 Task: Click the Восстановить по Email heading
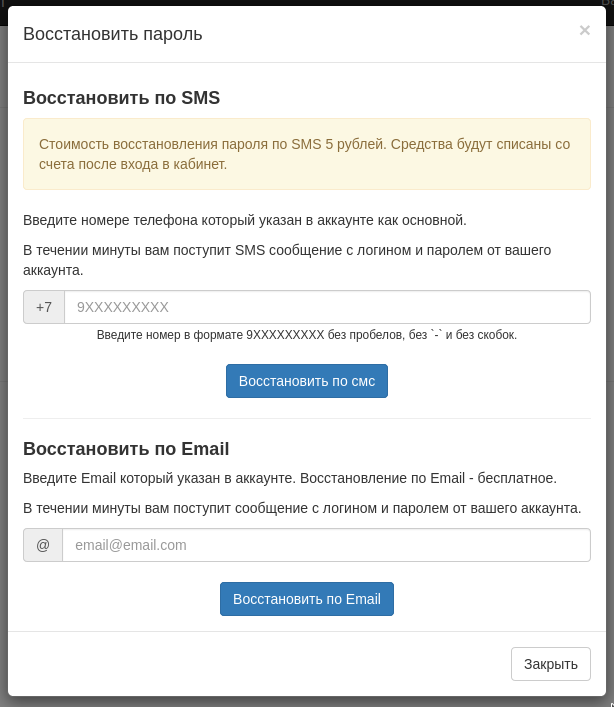click(x=126, y=449)
